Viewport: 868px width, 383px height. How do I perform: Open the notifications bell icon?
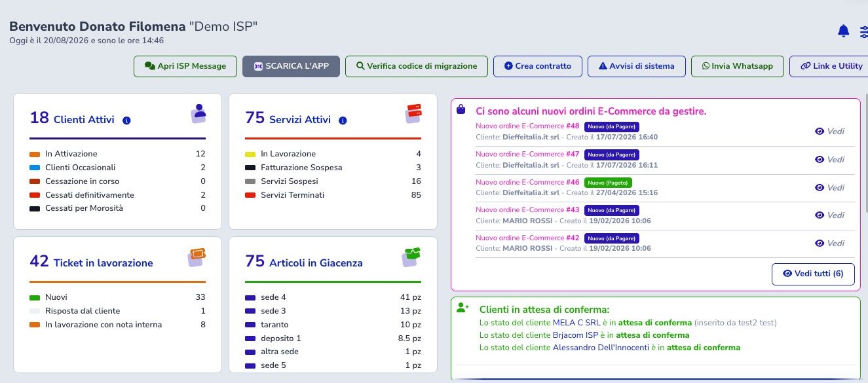[x=844, y=31]
